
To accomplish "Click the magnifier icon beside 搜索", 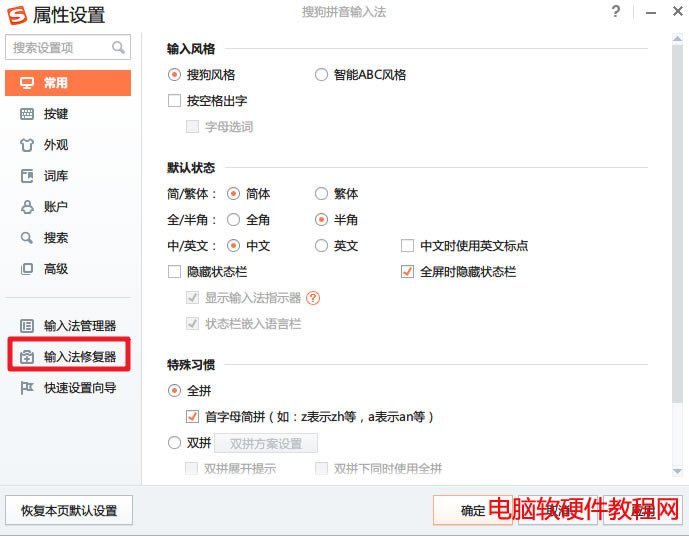I will click(x=27, y=238).
